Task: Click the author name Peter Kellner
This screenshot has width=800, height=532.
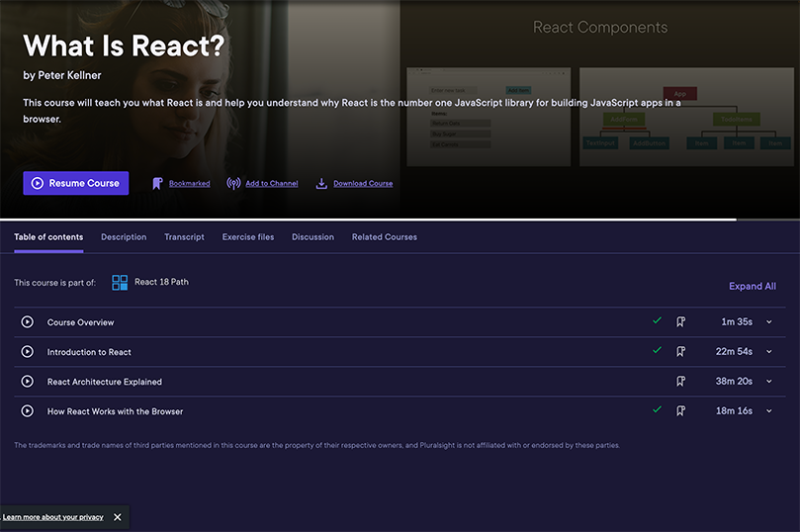Action: click(x=69, y=75)
